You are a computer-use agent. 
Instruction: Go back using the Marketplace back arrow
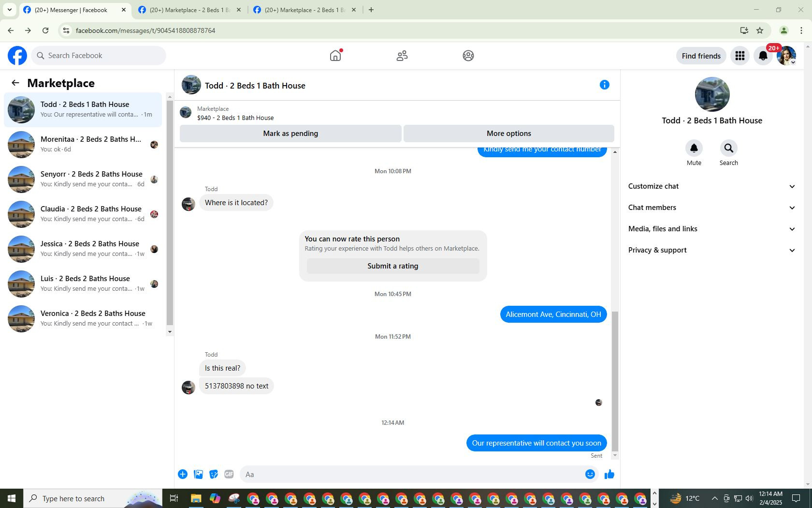pos(15,83)
